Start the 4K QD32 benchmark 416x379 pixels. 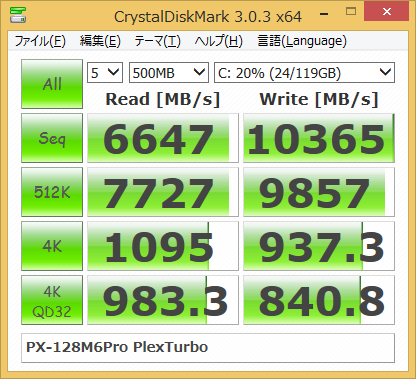click(52, 300)
